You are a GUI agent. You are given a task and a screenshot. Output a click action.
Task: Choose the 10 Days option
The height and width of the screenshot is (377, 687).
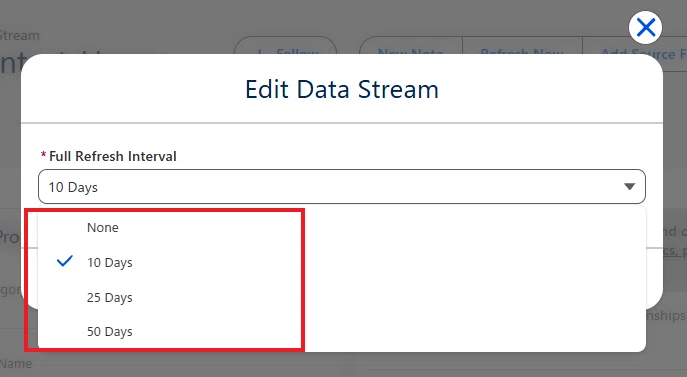coord(342,262)
